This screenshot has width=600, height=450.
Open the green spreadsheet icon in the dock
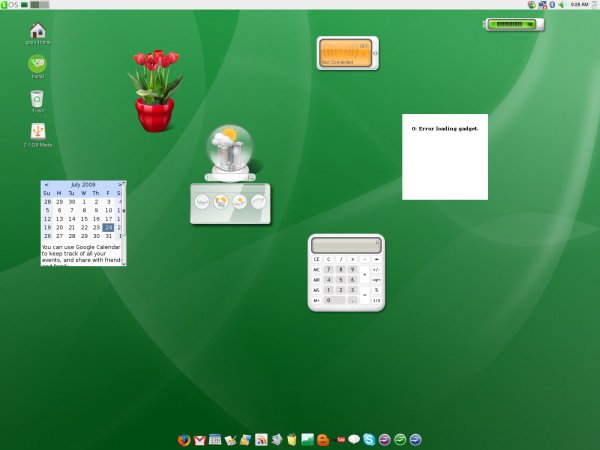click(x=307, y=440)
